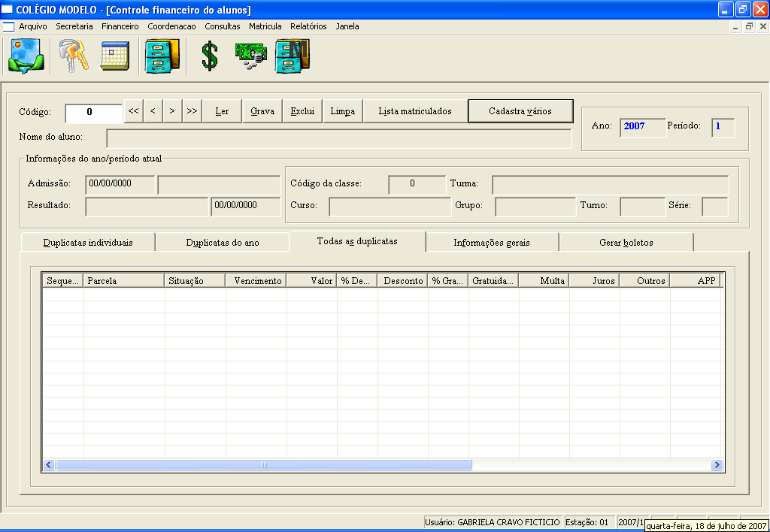This screenshot has width=770, height=532.
Task: Click the landscape picture toolbar icon
Action: coord(26,56)
